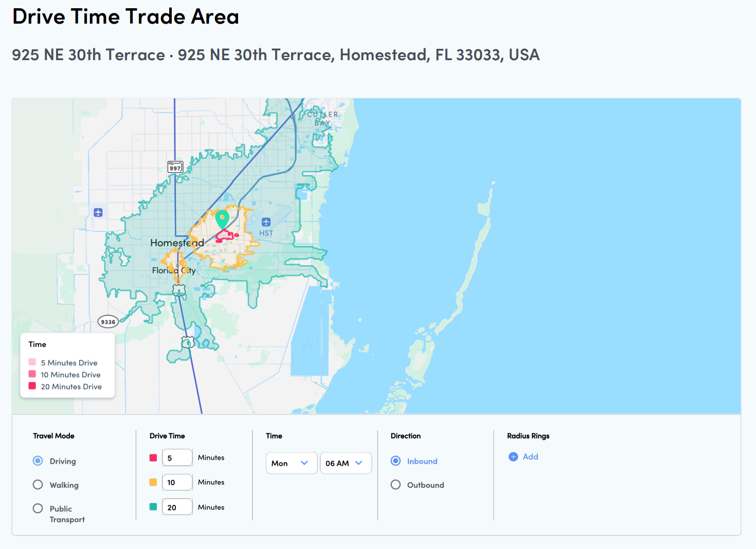Select Walking travel mode
Image resolution: width=756 pixels, height=549 pixels.
click(38, 485)
